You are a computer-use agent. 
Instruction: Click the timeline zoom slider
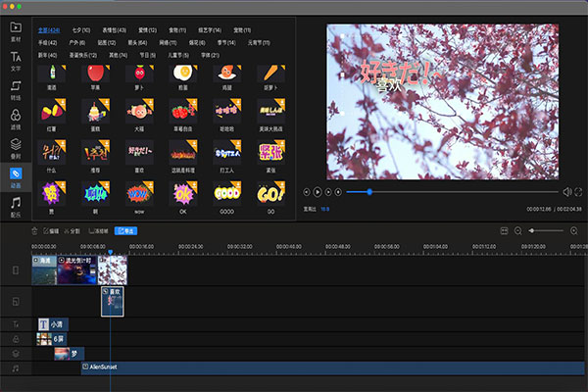(x=544, y=230)
